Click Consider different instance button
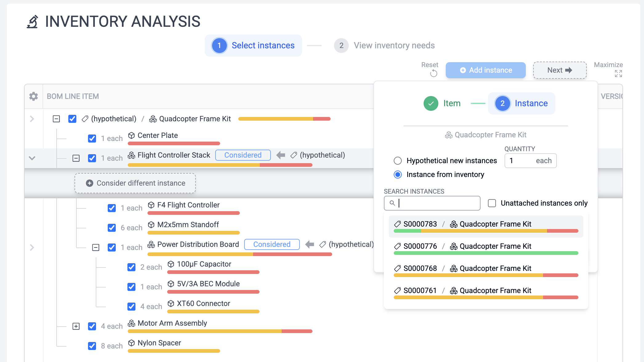The width and height of the screenshot is (644, 362). pyautogui.click(x=135, y=183)
